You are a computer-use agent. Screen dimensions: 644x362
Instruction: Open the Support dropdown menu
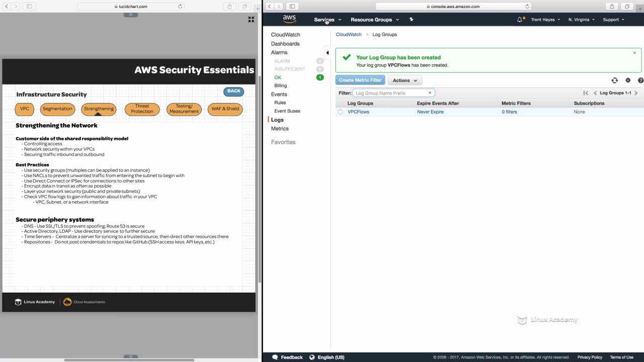[613, 20]
